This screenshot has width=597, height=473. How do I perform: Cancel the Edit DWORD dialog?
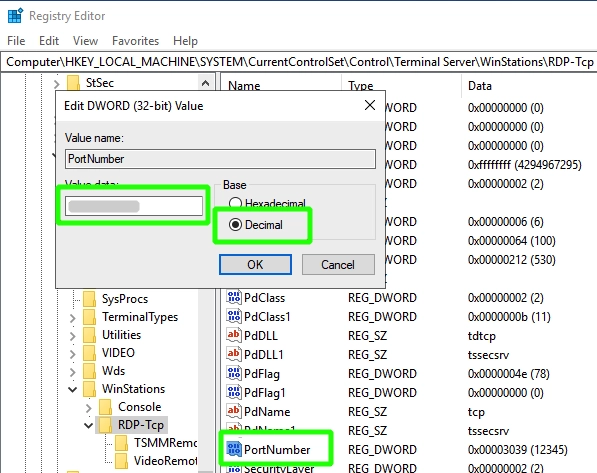[x=338, y=264]
